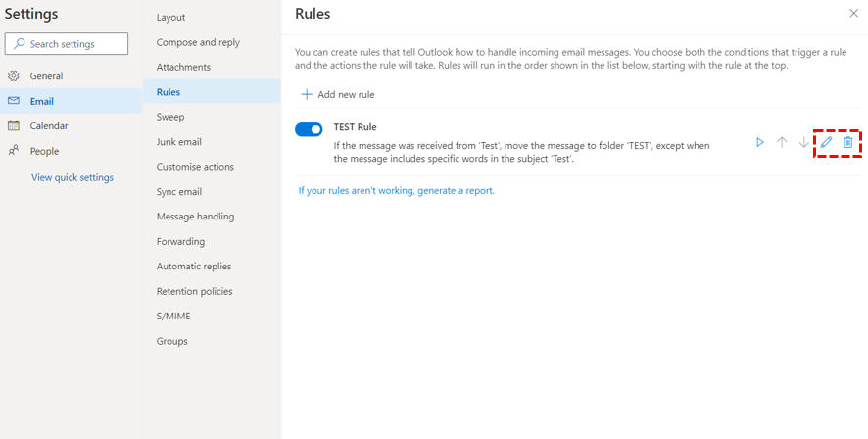
Task: Move TEST Rule down with arrow icon
Action: 803,143
